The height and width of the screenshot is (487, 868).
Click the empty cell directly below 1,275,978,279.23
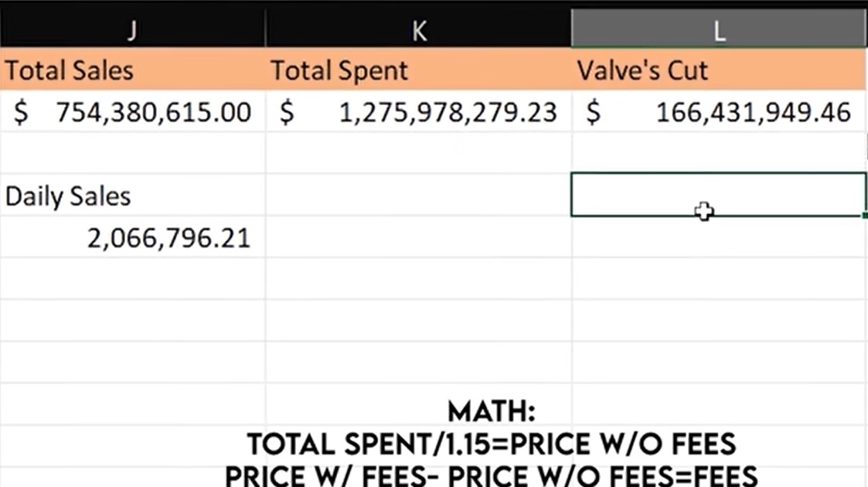click(x=418, y=153)
